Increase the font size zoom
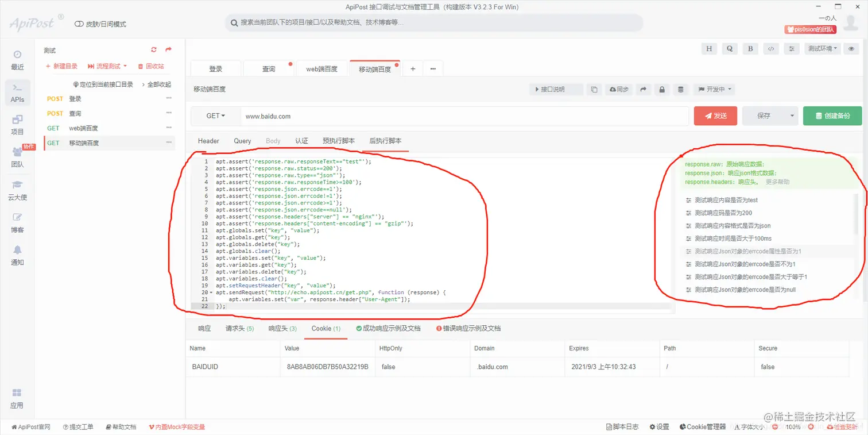The height and width of the screenshot is (435, 868). 811,427
